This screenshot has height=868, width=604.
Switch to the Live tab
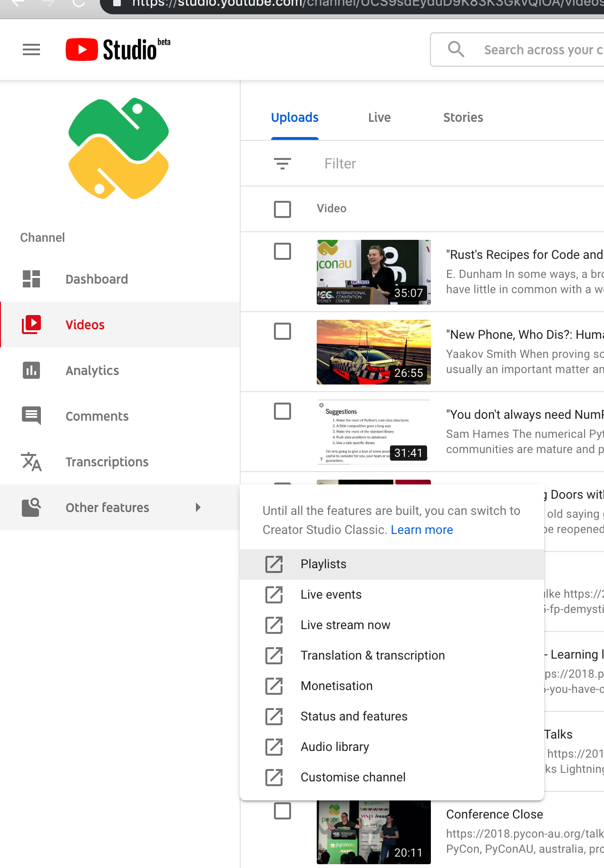pyautogui.click(x=379, y=118)
